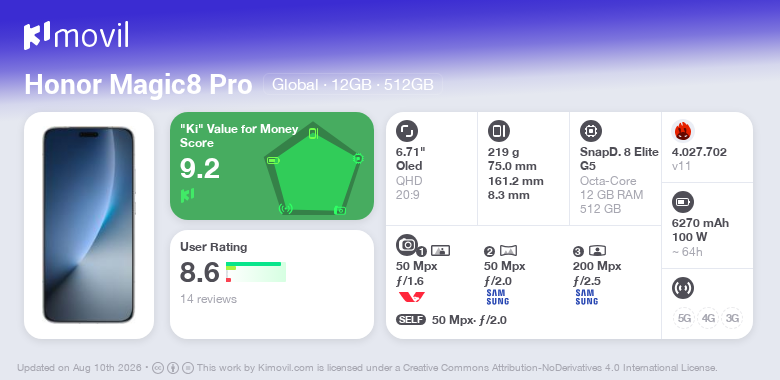The image size is (780, 380).
Task: Select the 3G network badge
Action: (732, 318)
